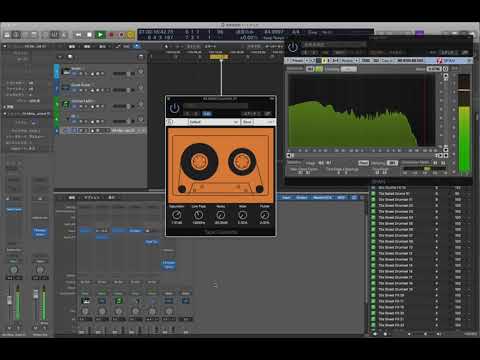
Task: Click the first loop row in loop browser list
Action: tap(421, 188)
